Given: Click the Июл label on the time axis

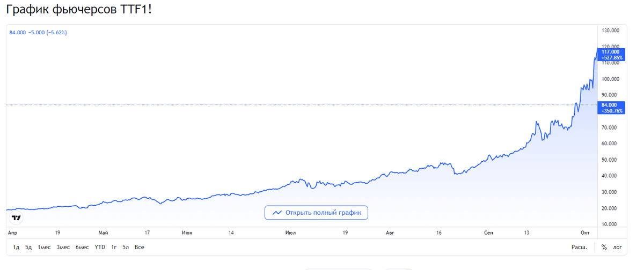Looking at the screenshot, I should click(291, 232).
